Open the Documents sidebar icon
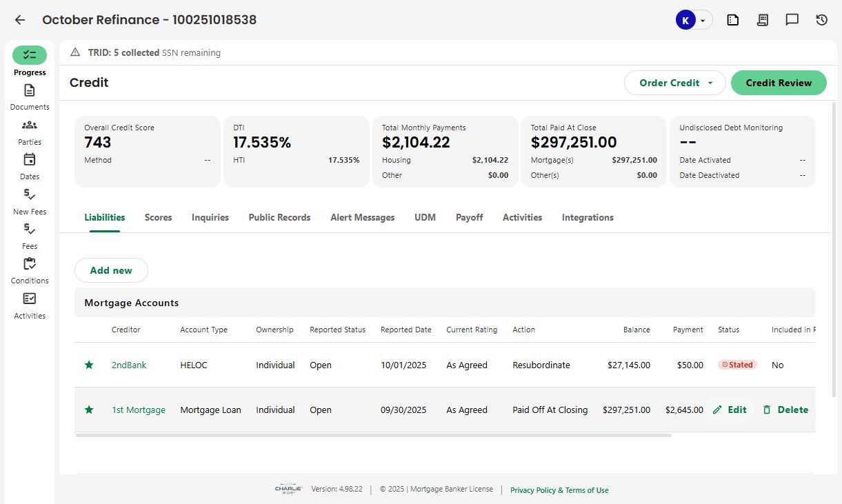Image resolution: width=842 pixels, height=504 pixels. (x=29, y=91)
